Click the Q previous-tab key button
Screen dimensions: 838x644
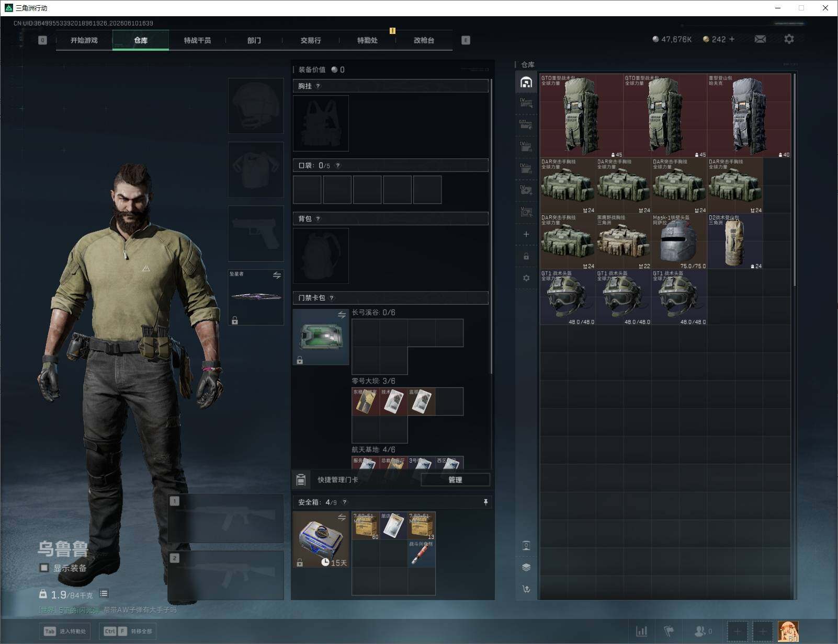click(43, 40)
